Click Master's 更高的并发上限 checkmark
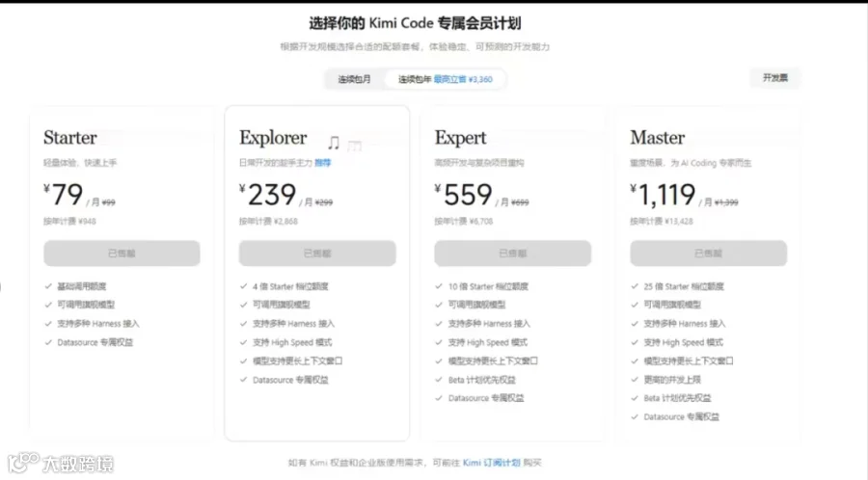Image resolution: width=868 pixels, height=480 pixels. 635,380
